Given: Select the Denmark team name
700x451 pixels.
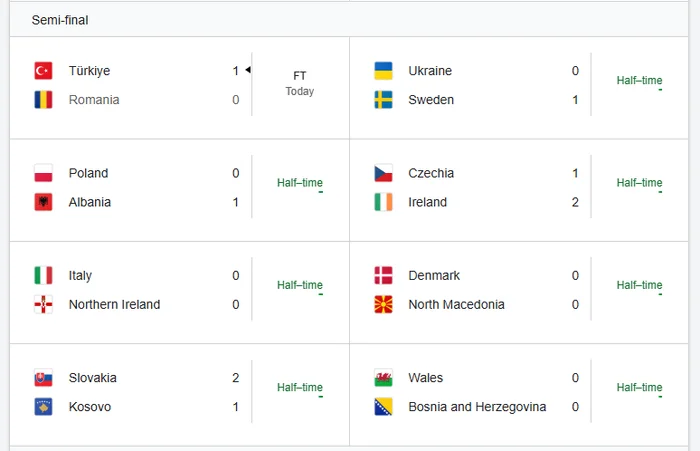Looking at the screenshot, I should click(434, 275).
